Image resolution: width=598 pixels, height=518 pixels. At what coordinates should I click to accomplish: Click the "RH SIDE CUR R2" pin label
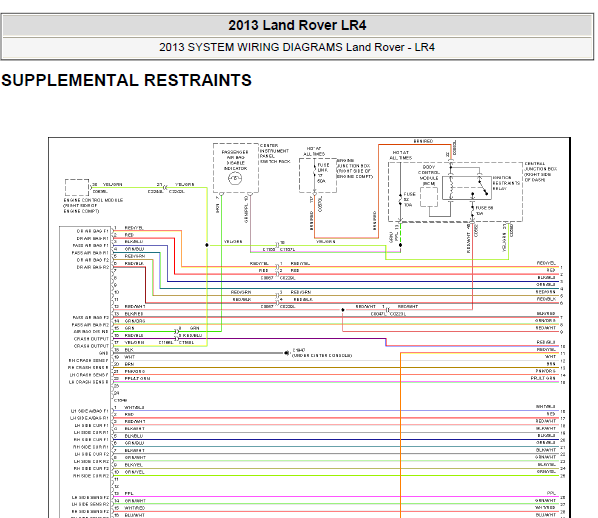[91, 476]
